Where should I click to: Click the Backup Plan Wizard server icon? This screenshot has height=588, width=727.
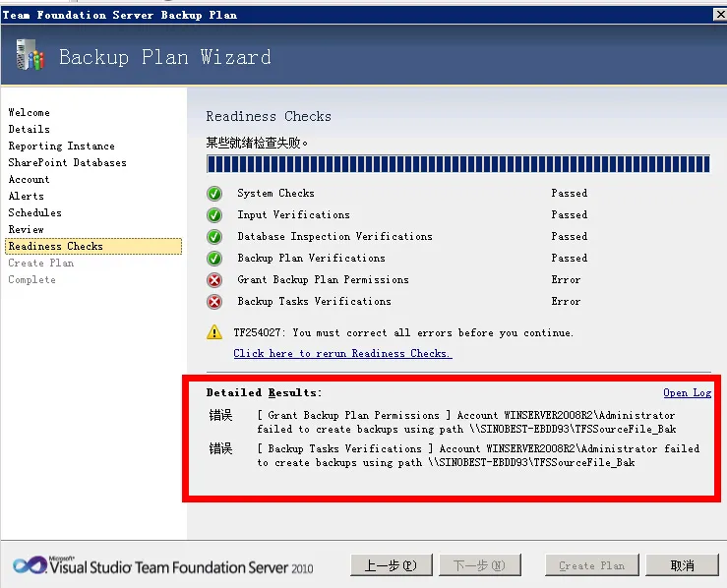point(30,55)
